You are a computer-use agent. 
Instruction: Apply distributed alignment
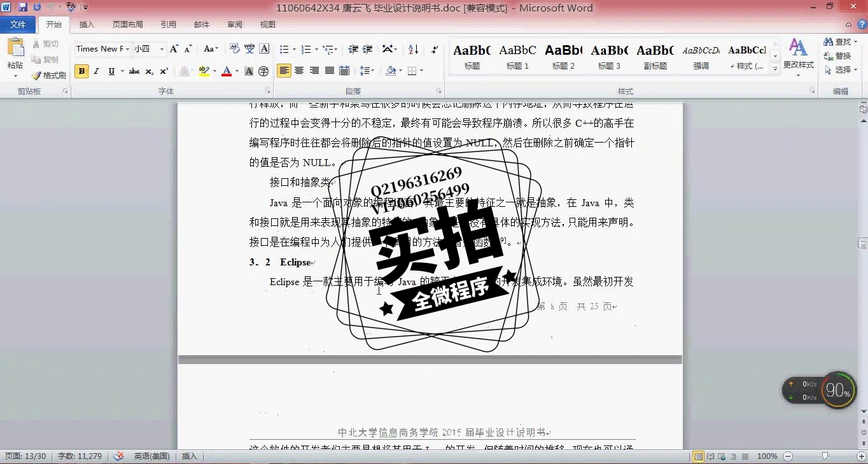pos(344,71)
